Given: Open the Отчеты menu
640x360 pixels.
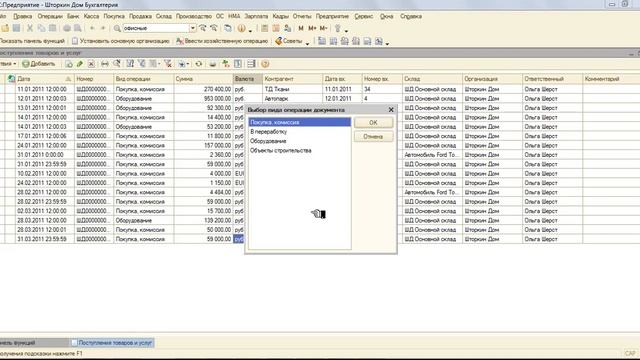Looking at the screenshot, I should click(x=302, y=16).
